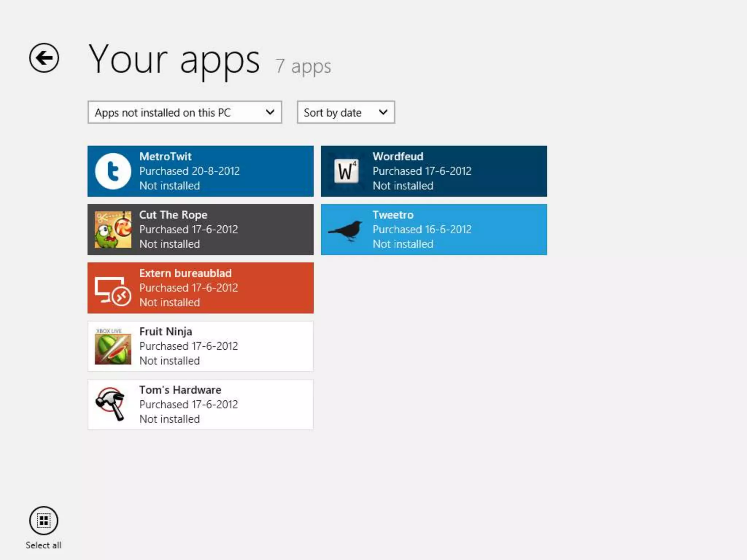This screenshot has height=560, width=747.
Task: Open the 'Apps not installed on this PC' dropdown
Action: coord(185,112)
